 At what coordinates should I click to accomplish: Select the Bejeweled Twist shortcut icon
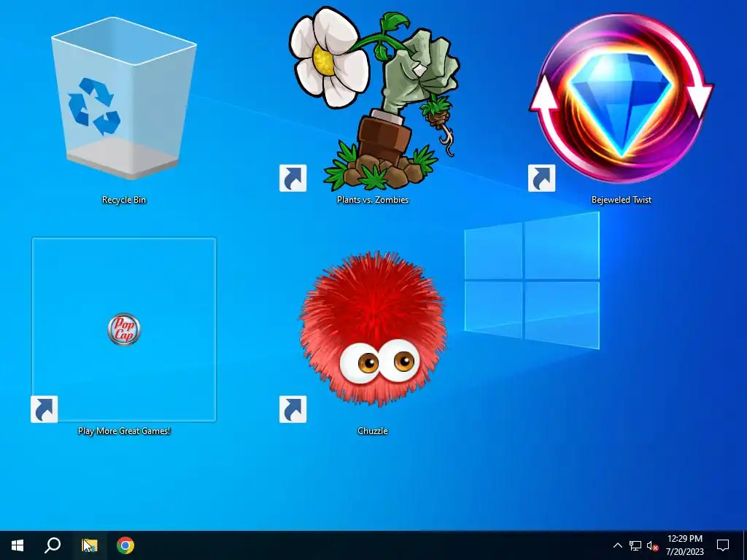(621, 98)
